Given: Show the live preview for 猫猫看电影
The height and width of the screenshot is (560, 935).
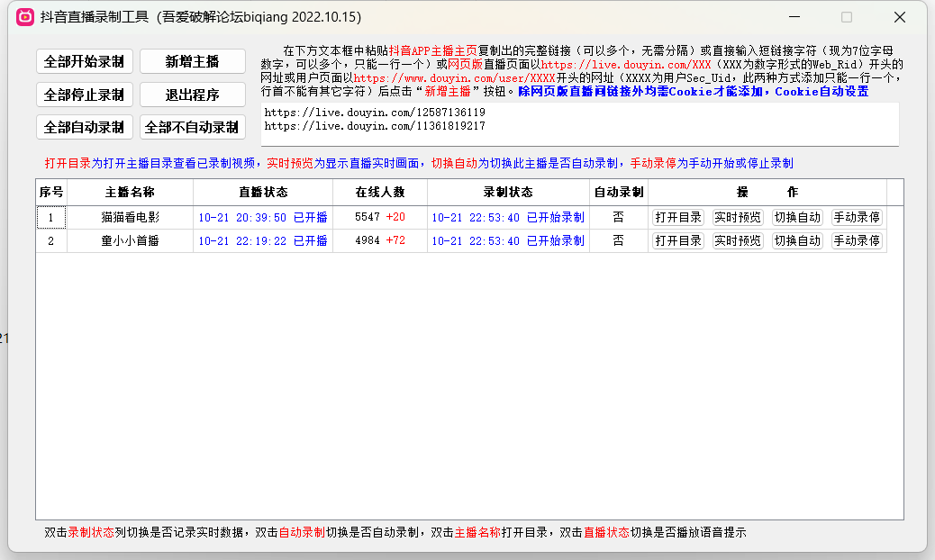Looking at the screenshot, I should pos(738,217).
